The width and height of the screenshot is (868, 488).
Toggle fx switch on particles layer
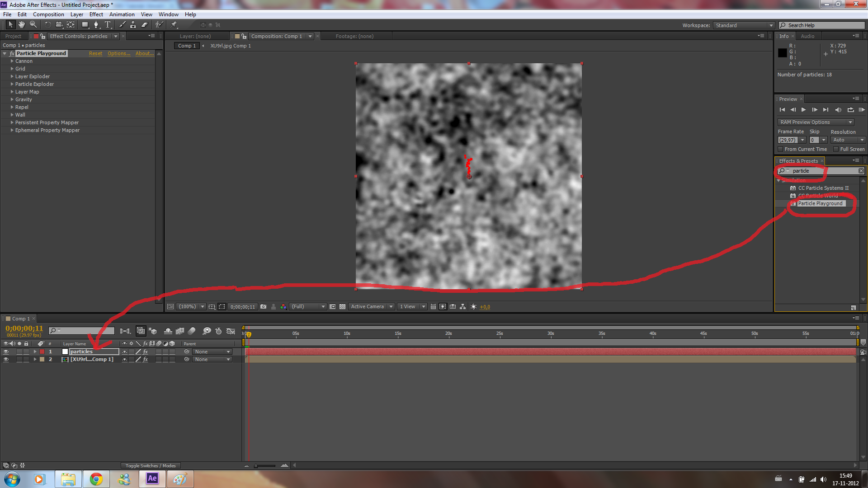coord(146,352)
